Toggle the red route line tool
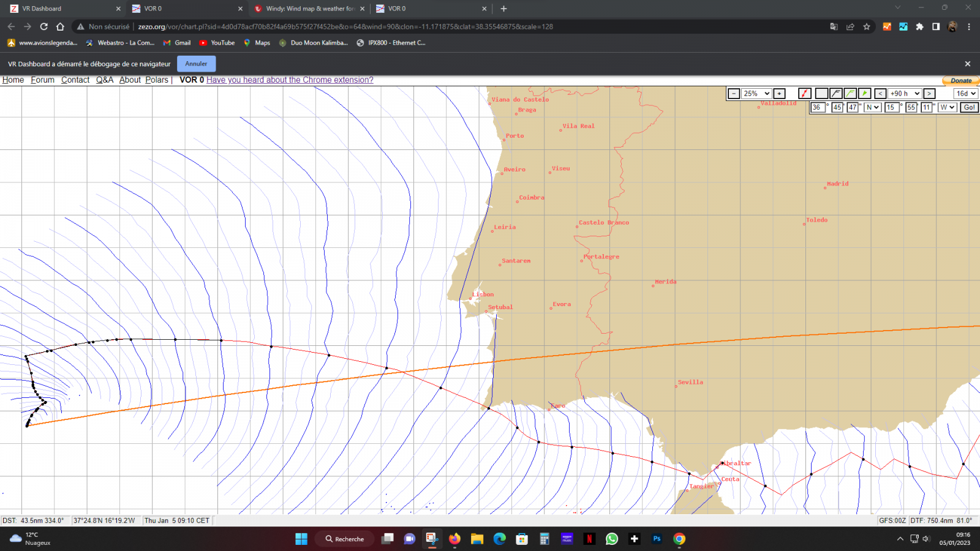 pyautogui.click(x=805, y=94)
